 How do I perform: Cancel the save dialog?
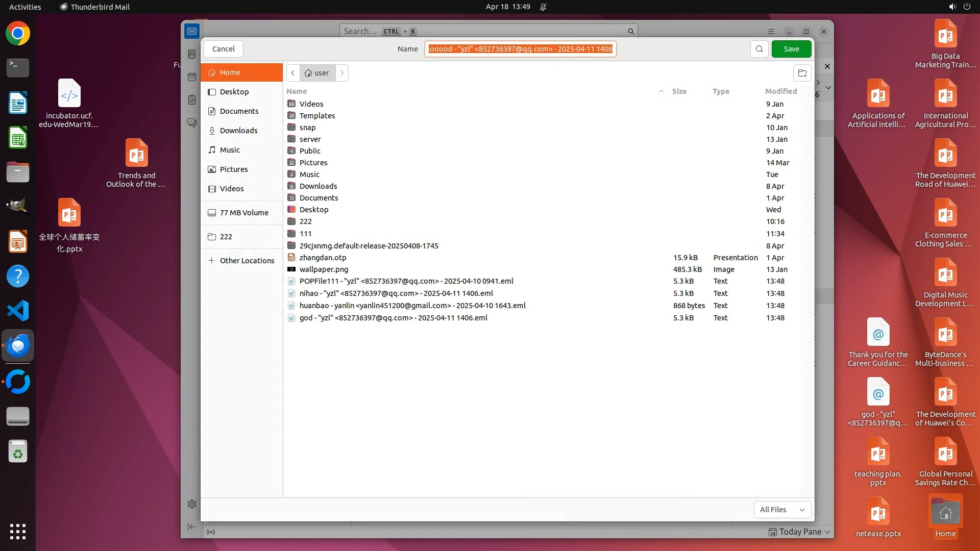(224, 49)
